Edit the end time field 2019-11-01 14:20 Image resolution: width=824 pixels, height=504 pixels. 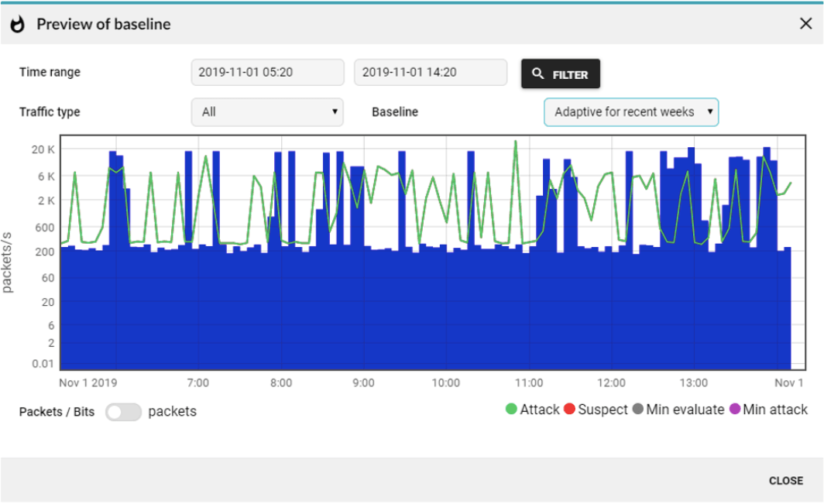(x=430, y=73)
